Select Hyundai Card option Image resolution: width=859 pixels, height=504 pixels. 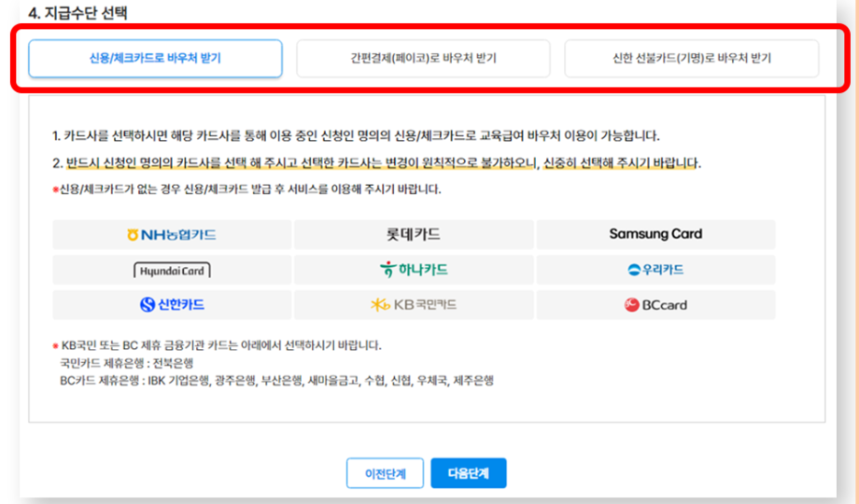coord(172,270)
